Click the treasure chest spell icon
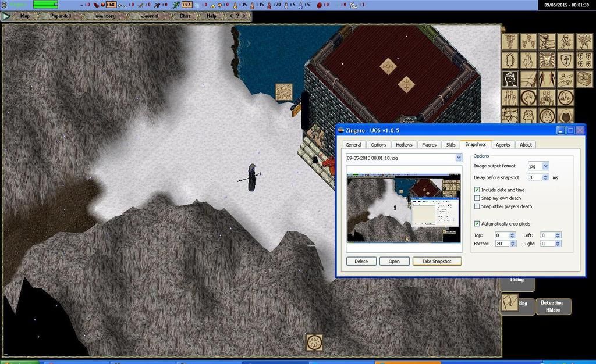596x364 pixels. coord(584,78)
